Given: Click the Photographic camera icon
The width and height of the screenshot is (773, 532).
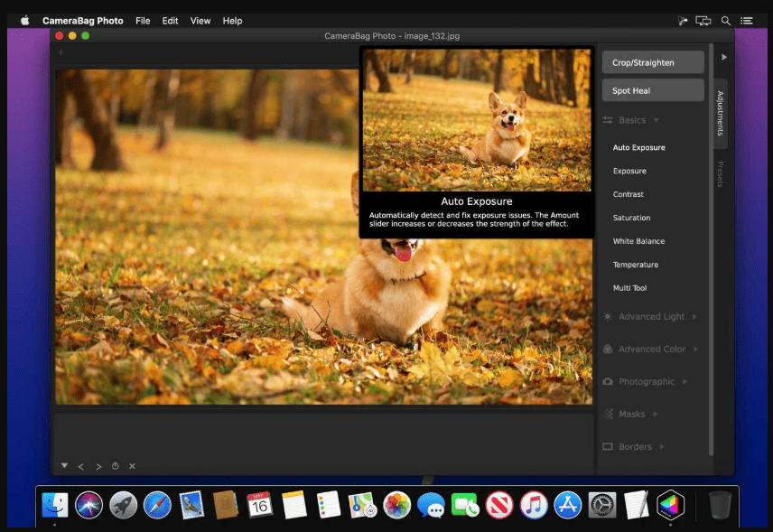Looking at the screenshot, I should 608,382.
